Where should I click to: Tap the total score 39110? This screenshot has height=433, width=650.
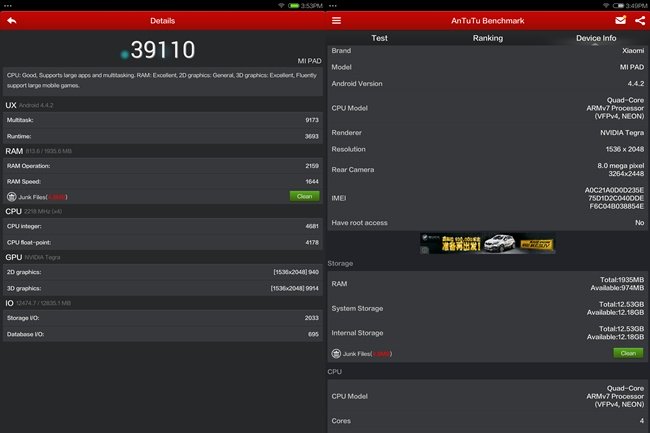[x=162, y=50]
